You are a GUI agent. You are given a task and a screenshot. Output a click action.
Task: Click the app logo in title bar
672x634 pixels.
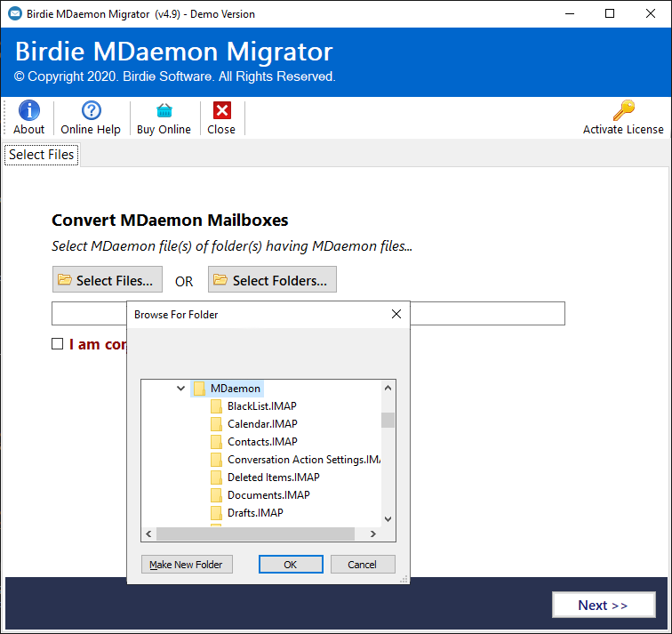[x=15, y=13]
